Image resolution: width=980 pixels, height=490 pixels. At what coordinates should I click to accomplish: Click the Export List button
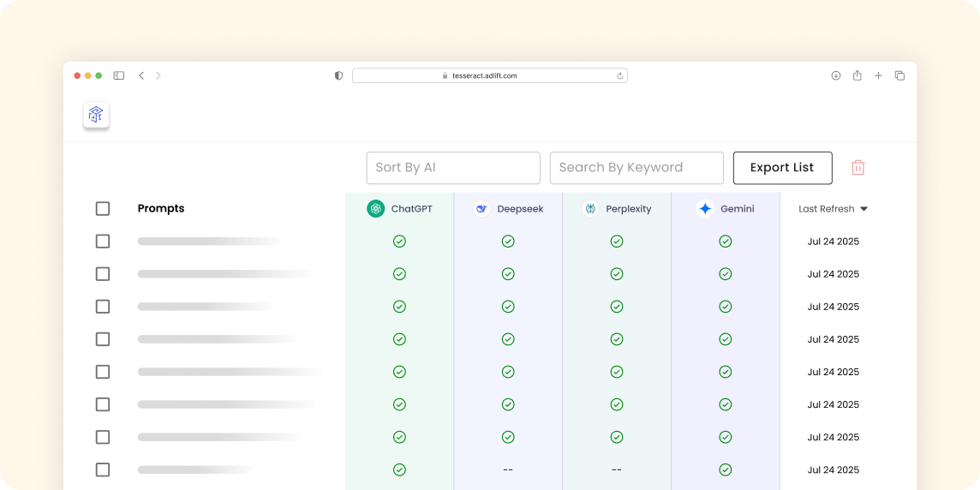[782, 168]
